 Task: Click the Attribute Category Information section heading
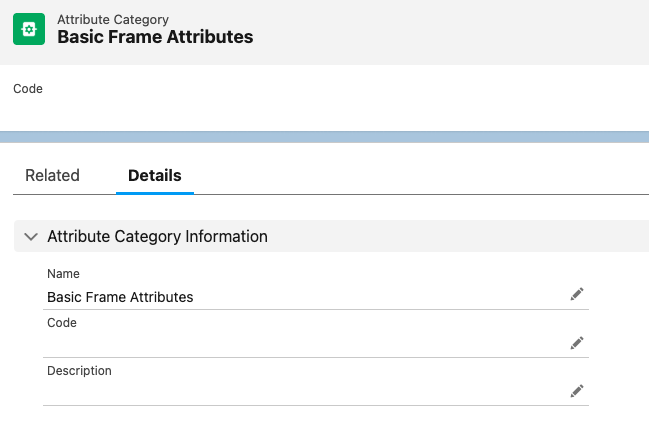(x=157, y=237)
